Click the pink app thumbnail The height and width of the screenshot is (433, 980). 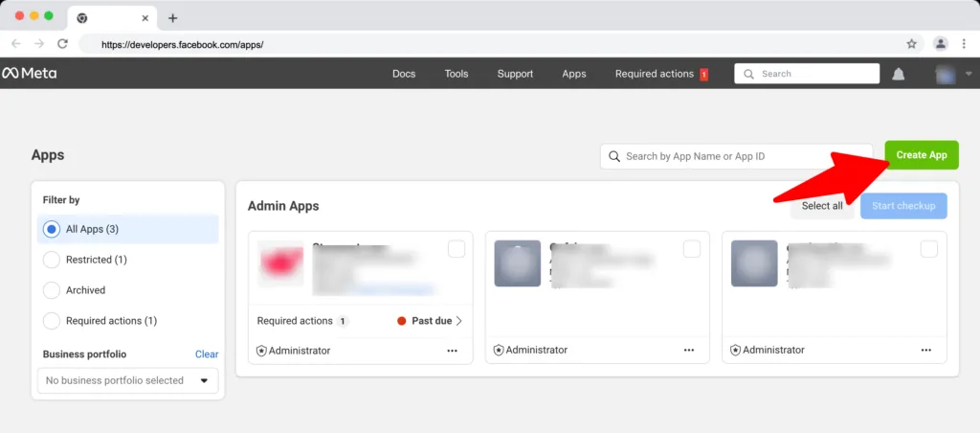(x=280, y=263)
